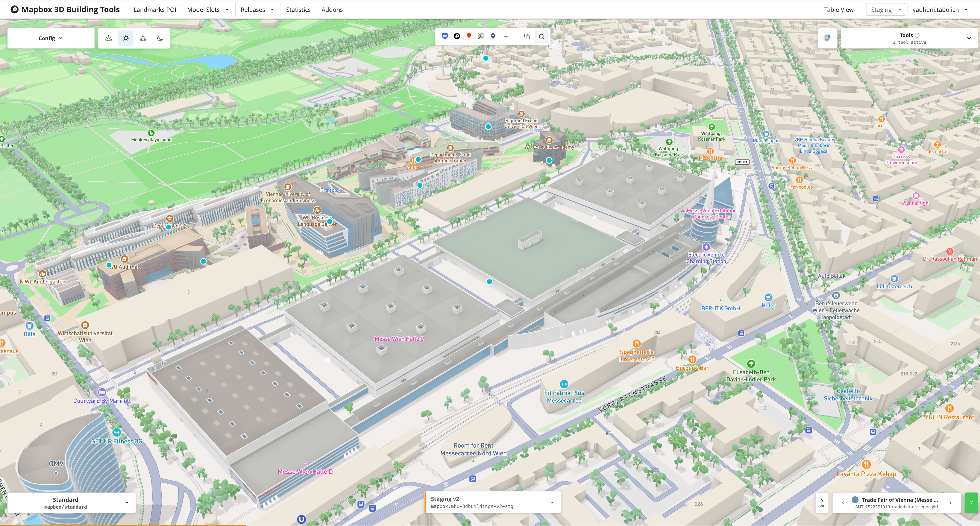Viewport: 980px width, 526px height.
Task: Click the Elisabeth-Ben David-Hindler Park icon
Action: [x=751, y=363]
